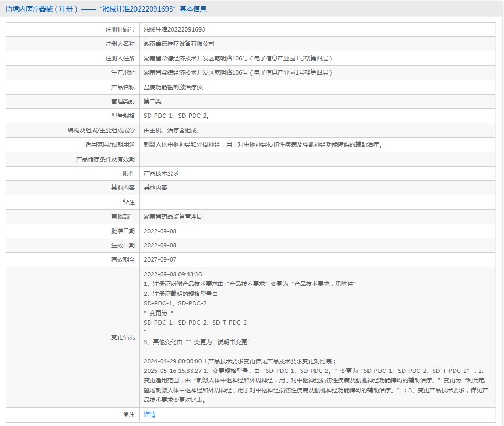Click the 变更情况 label
The width and height of the screenshot is (504, 426).
click(123, 337)
